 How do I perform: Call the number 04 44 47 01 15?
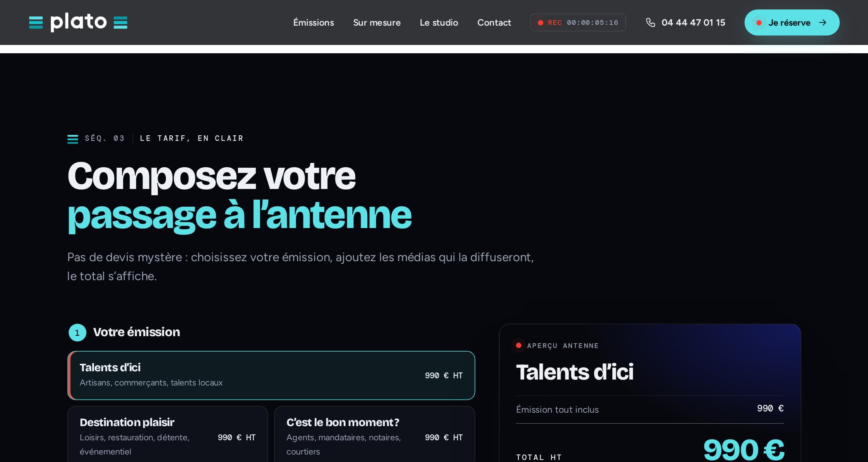click(693, 22)
